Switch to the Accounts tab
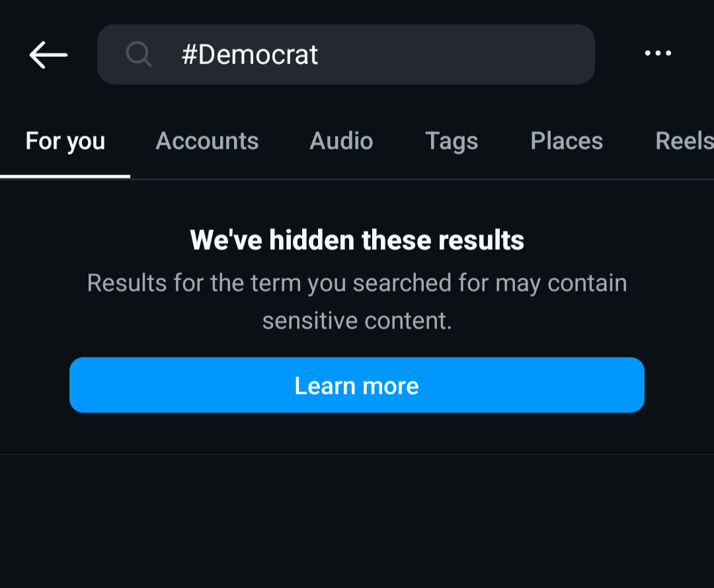Image resolution: width=714 pixels, height=588 pixels. (207, 141)
